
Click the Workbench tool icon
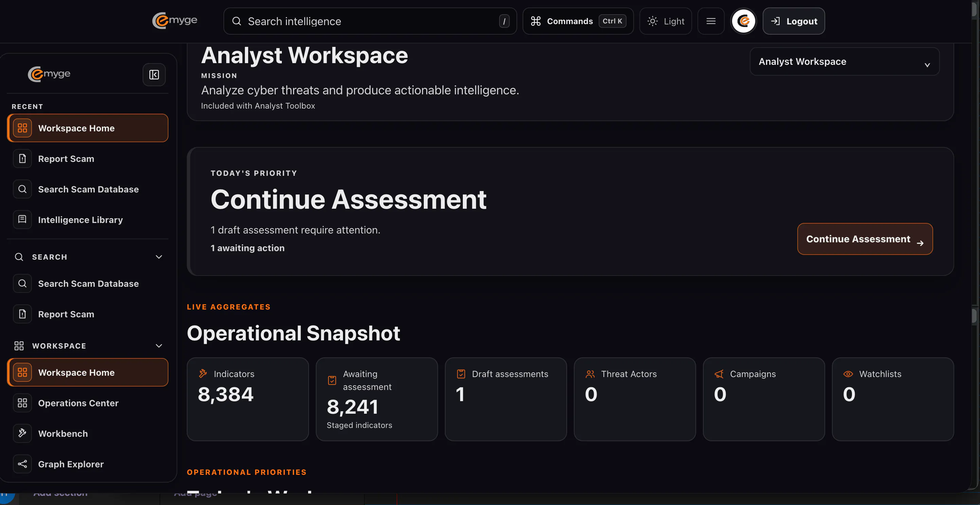(x=22, y=433)
